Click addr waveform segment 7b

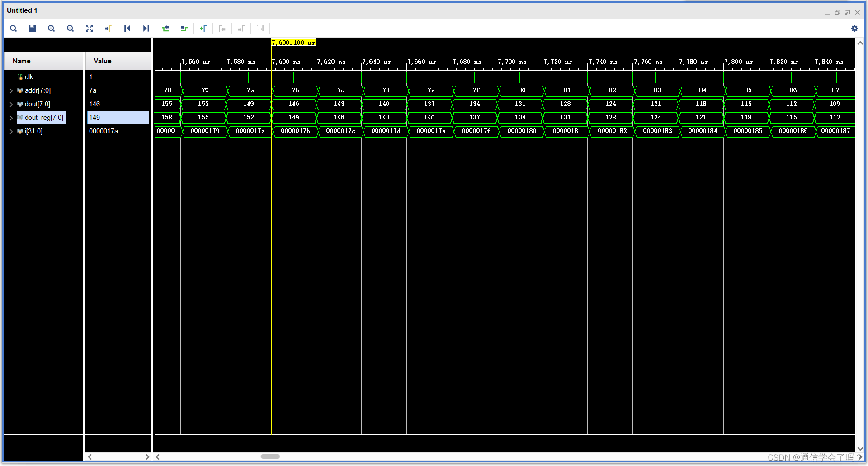pyautogui.click(x=295, y=90)
